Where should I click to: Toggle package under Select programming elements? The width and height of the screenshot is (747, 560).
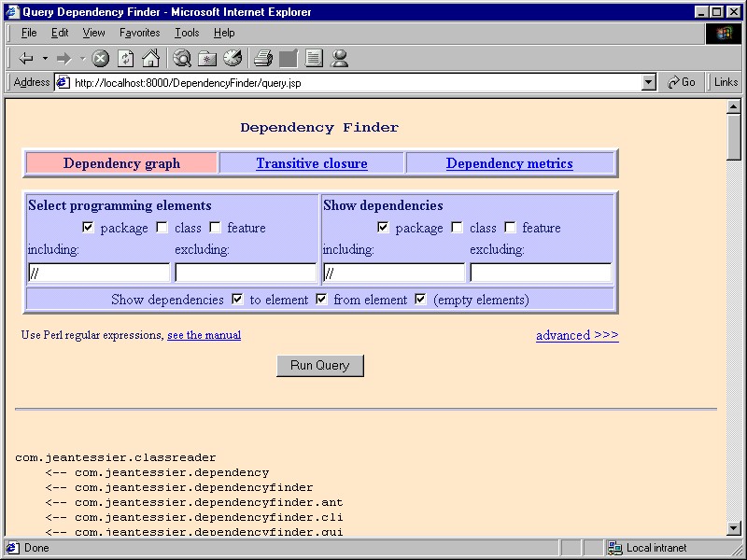(x=88, y=227)
